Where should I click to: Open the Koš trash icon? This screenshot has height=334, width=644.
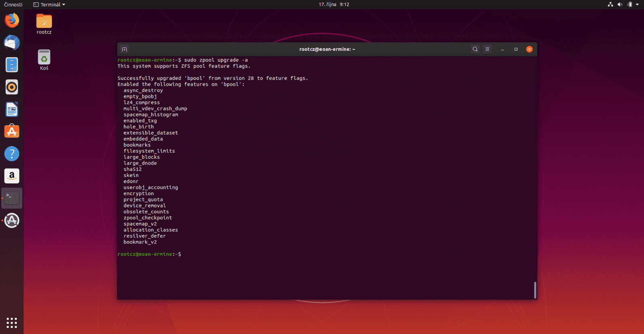[x=44, y=60]
